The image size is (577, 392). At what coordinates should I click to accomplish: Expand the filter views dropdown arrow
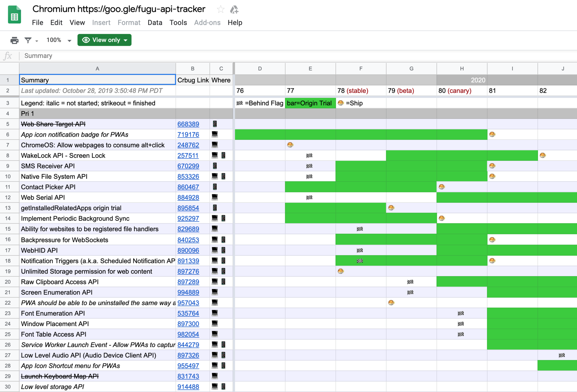tap(37, 41)
